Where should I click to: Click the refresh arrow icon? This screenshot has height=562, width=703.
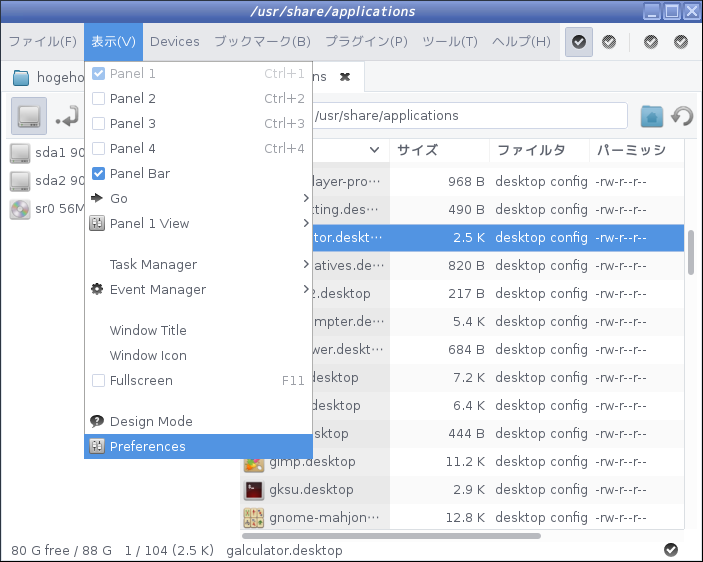coord(682,116)
